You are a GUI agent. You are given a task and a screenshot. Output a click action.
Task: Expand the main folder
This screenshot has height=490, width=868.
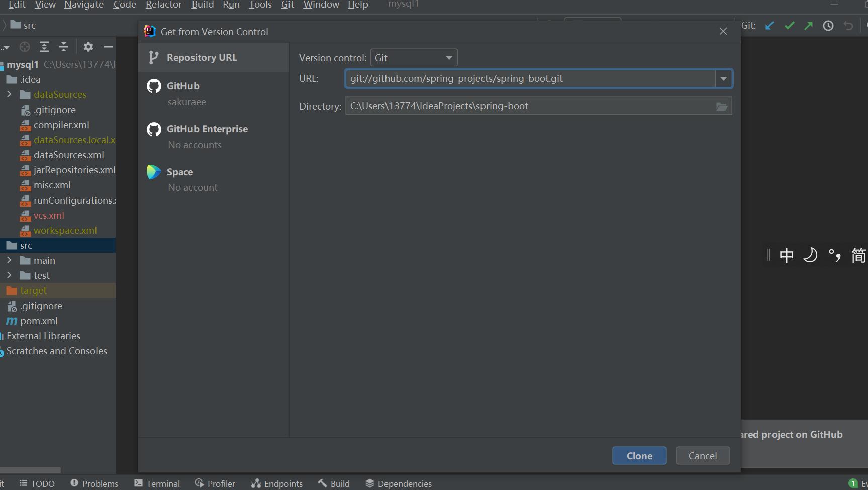point(9,260)
